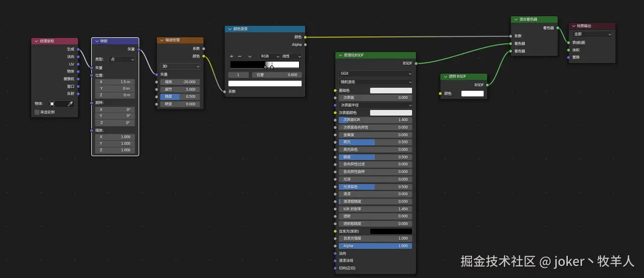Click the 细节 5.000 field
This screenshot has width=644, height=278.
pos(181,89)
